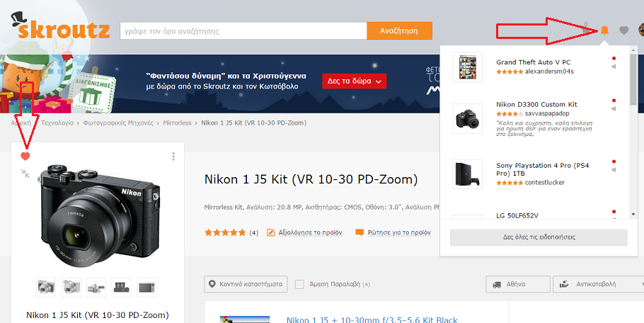Image resolution: width=644 pixels, height=323 pixels.
Task: Click the Nikon 1 J5 Kit caption under the thumbnails
Action: tap(98, 315)
